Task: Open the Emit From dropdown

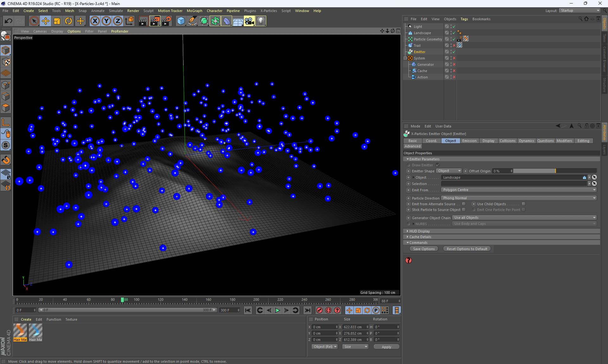Action: (x=518, y=190)
